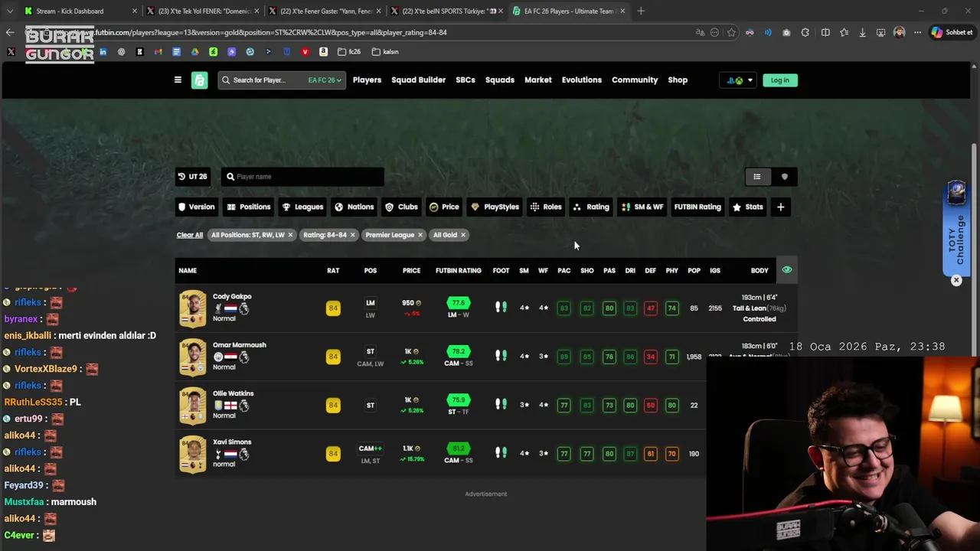Open the Shop page

(x=678, y=80)
